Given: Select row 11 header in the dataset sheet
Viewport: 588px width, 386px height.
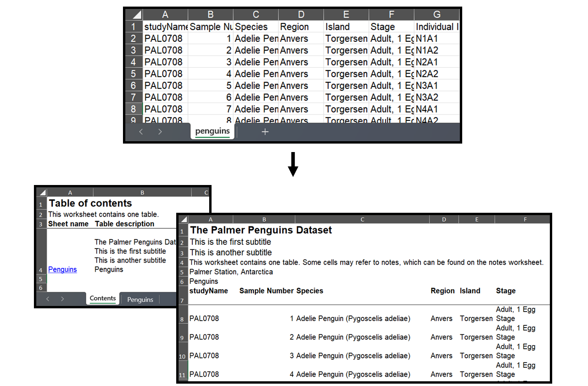Looking at the screenshot, I should pyautogui.click(x=182, y=375).
